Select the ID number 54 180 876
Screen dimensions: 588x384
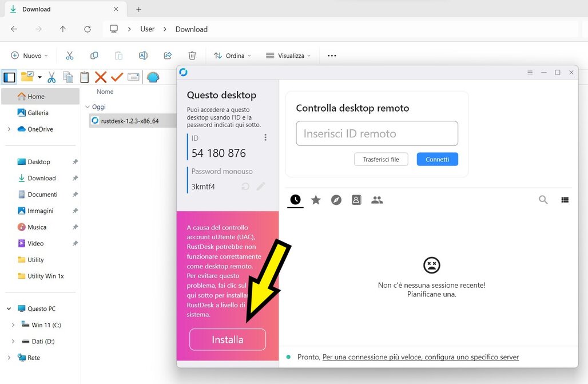point(218,153)
